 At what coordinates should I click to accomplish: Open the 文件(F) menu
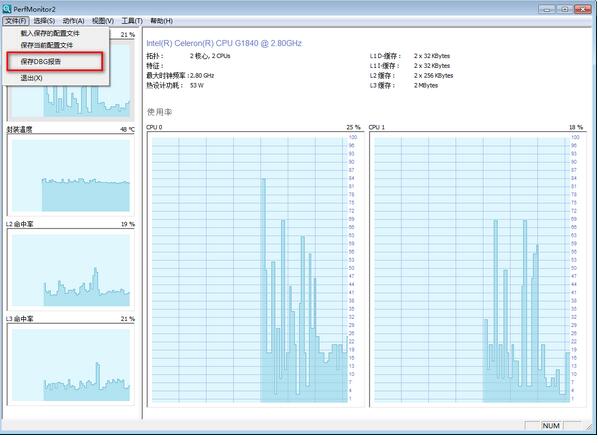click(x=16, y=21)
